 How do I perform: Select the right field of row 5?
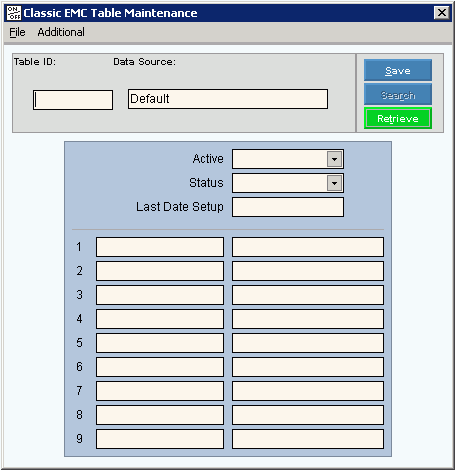tap(308, 343)
